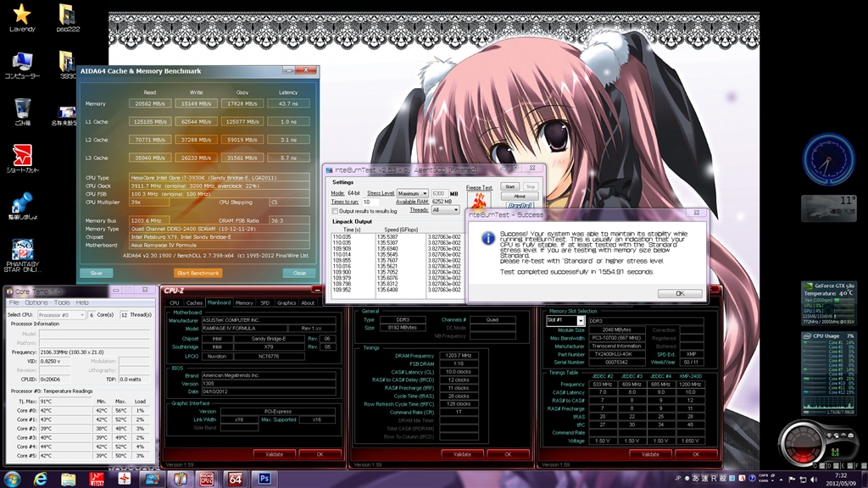This screenshot has height=488, width=868.
Task: Switch to the Caches tab in CPU-Z
Action: [194, 302]
